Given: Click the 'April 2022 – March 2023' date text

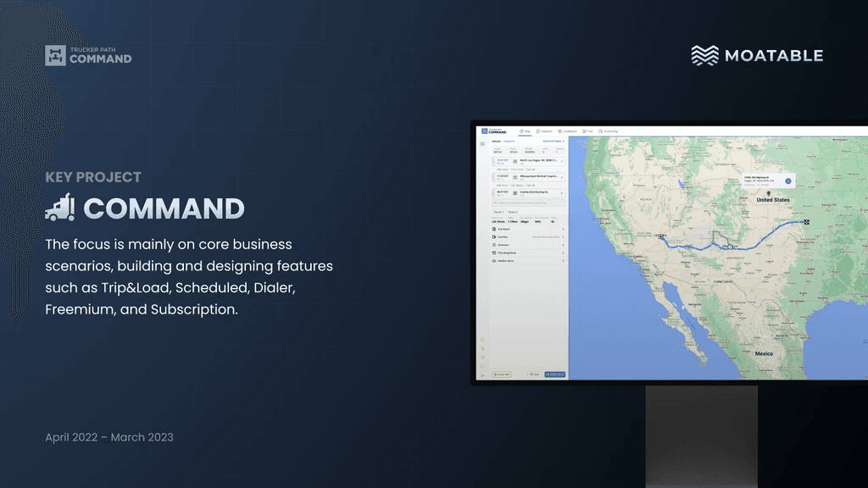Looking at the screenshot, I should [109, 437].
